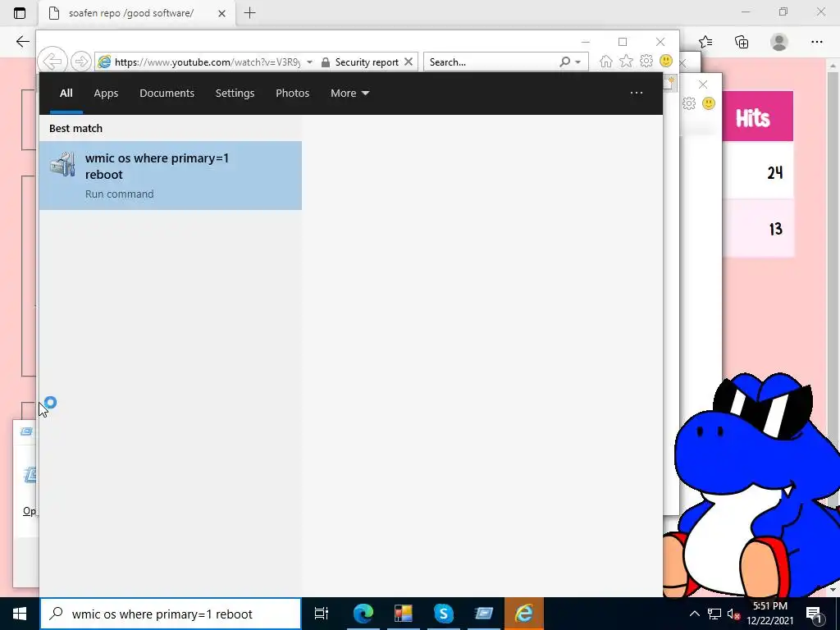Click the IE search magnifier icon
The height and width of the screenshot is (630, 840).
564,62
